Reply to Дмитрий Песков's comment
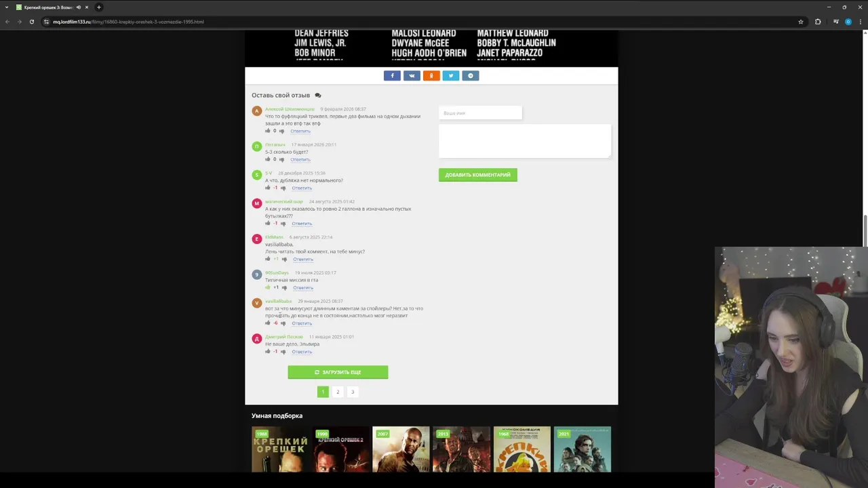 tap(302, 351)
